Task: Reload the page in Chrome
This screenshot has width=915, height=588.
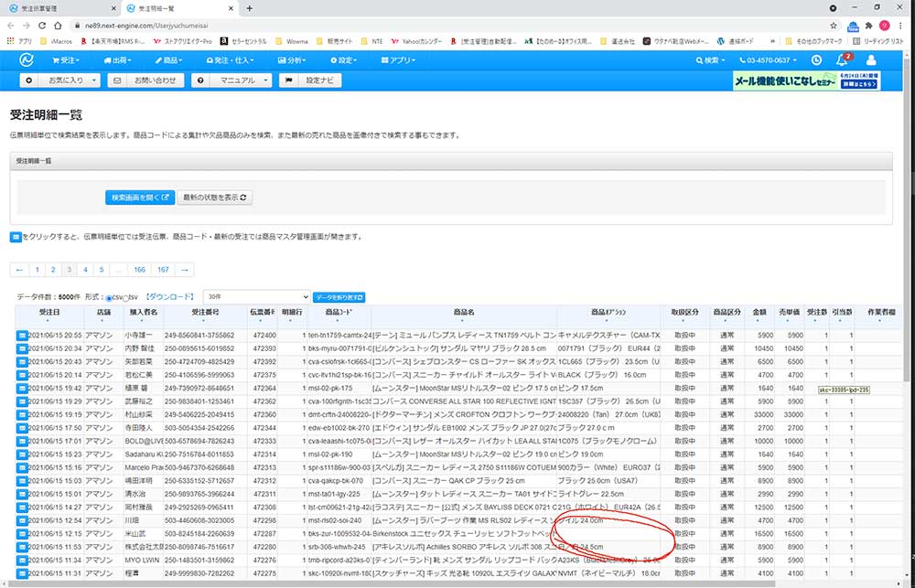Action: click(42, 26)
